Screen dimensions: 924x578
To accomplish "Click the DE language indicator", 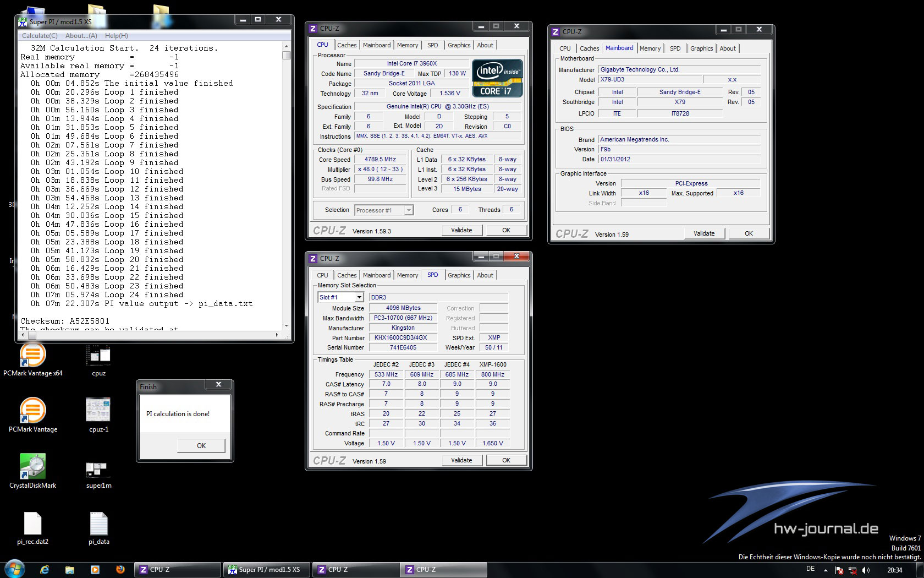I will click(x=810, y=569).
